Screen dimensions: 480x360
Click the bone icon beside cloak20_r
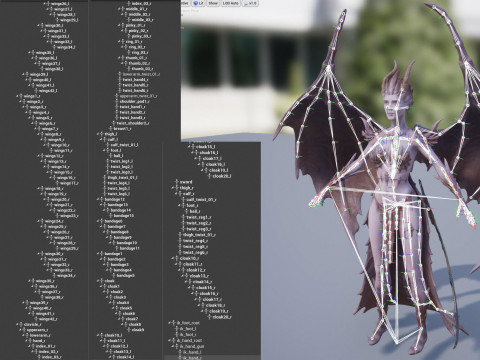[x=210, y=317]
